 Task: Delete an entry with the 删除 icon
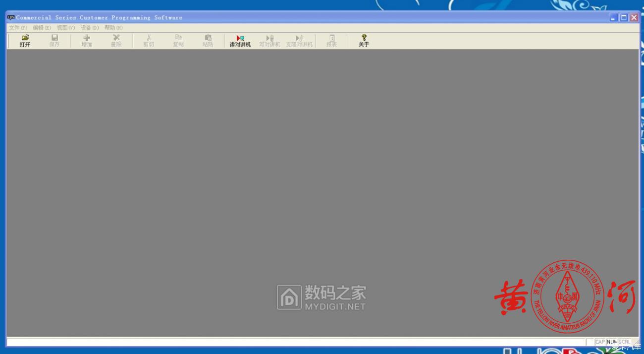pyautogui.click(x=116, y=41)
